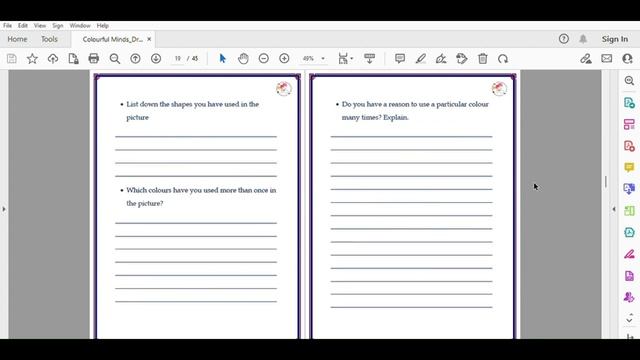Viewport: 640px width, 360px height.
Task: Open the Sign menu
Action: coord(58,25)
